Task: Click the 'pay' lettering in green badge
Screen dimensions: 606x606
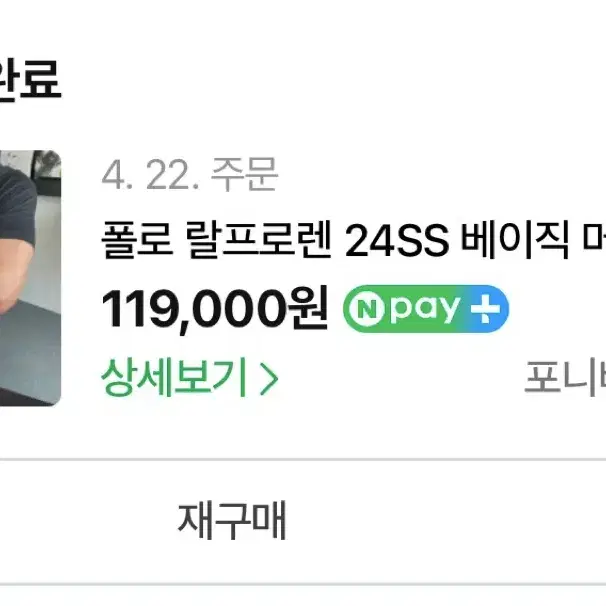Action: tap(425, 310)
